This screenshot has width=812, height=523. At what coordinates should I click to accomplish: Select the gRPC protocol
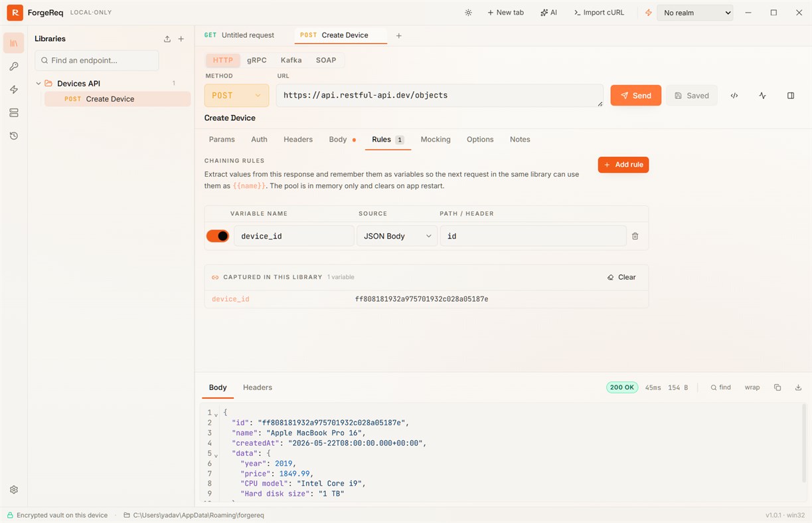pyautogui.click(x=257, y=60)
